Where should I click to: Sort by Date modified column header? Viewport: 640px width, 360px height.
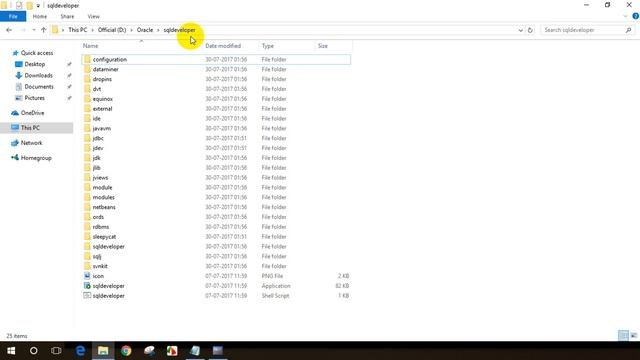pyautogui.click(x=223, y=46)
